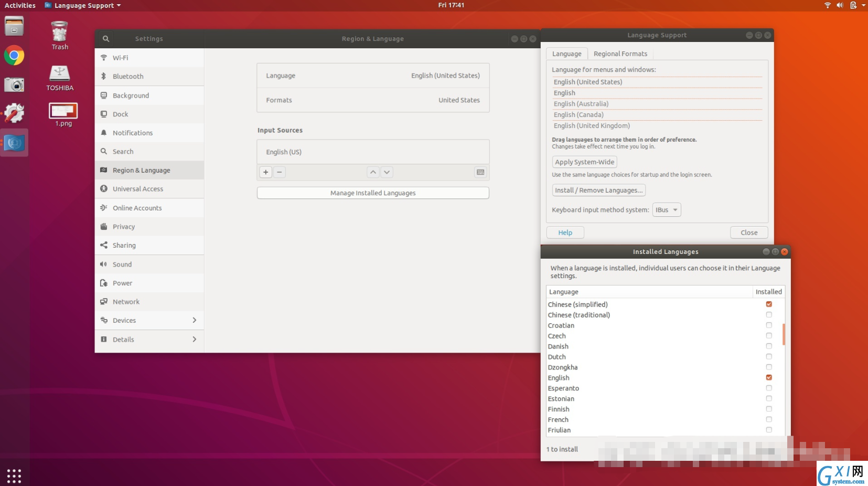The width and height of the screenshot is (868, 486).
Task: Select the Language Support dock icon
Action: [14, 143]
